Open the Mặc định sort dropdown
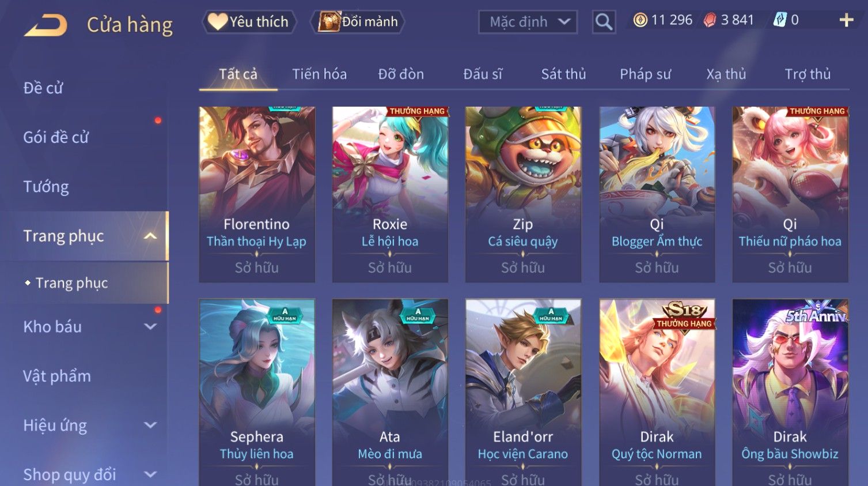The width and height of the screenshot is (868, 486). pos(528,22)
